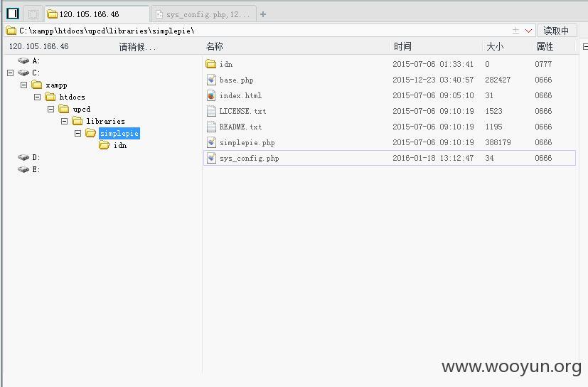
Task: Sort files by 时间 column header
Action: click(402, 46)
